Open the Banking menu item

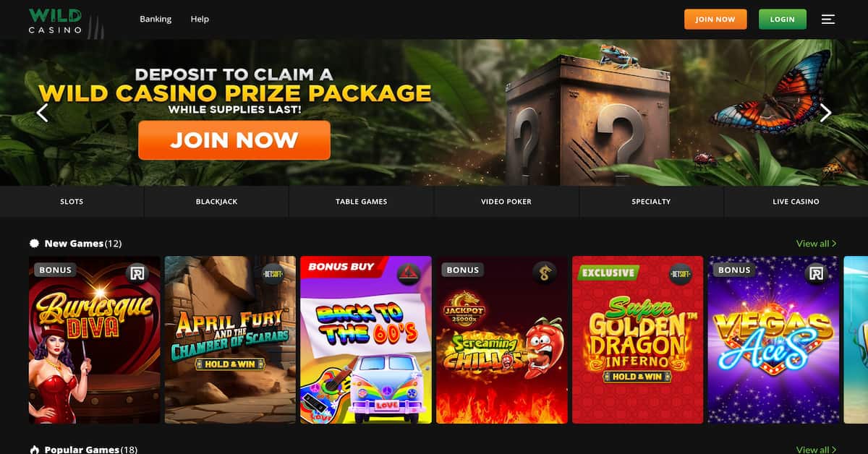pos(156,19)
